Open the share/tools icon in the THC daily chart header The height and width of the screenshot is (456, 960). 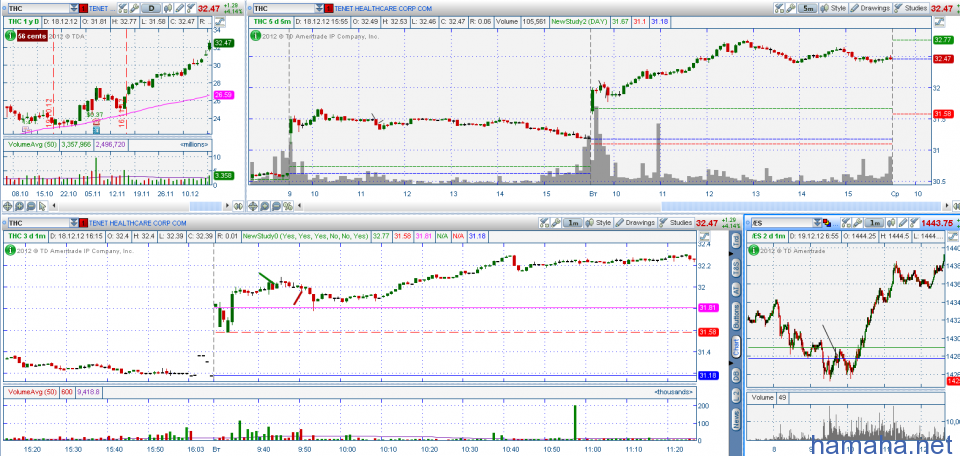click(x=122, y=9)
